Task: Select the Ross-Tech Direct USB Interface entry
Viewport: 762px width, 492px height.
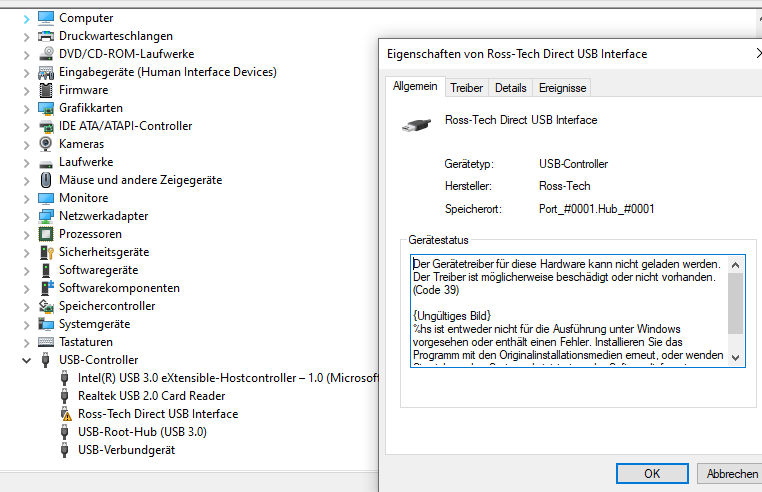Action: pos(158,414)
